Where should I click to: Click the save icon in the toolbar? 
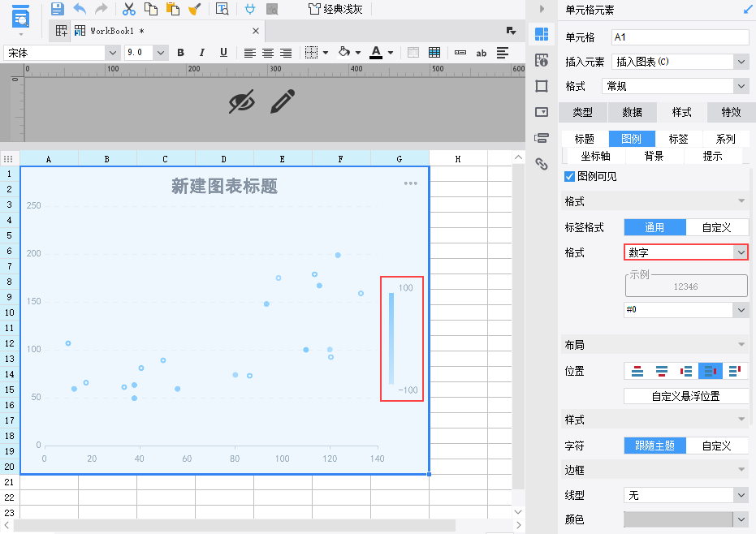pos(58,9)
